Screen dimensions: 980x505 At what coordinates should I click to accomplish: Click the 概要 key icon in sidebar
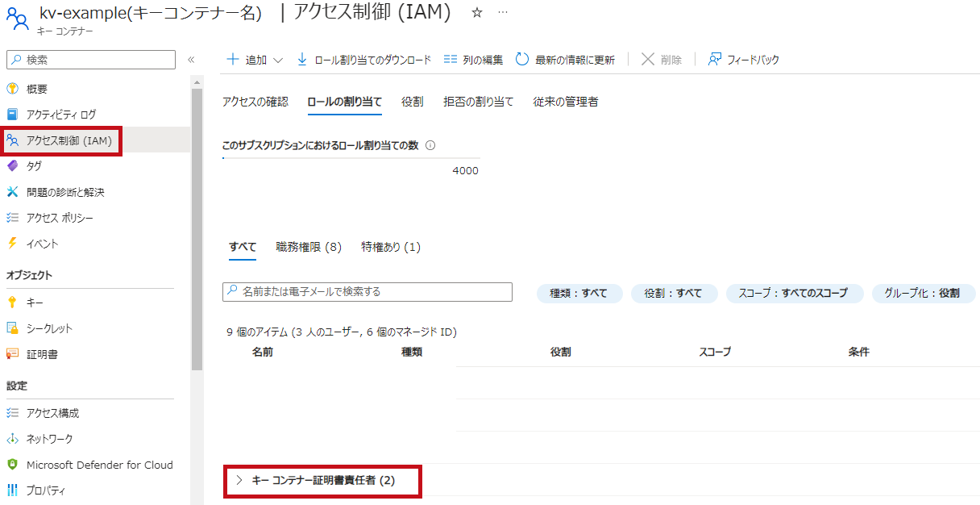(x=12, y=89)
